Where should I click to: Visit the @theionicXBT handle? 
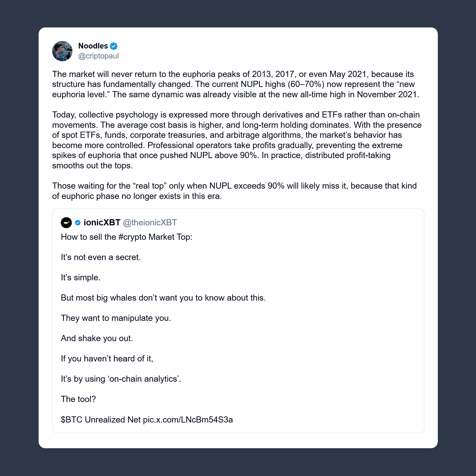click(x=150, y=223)
